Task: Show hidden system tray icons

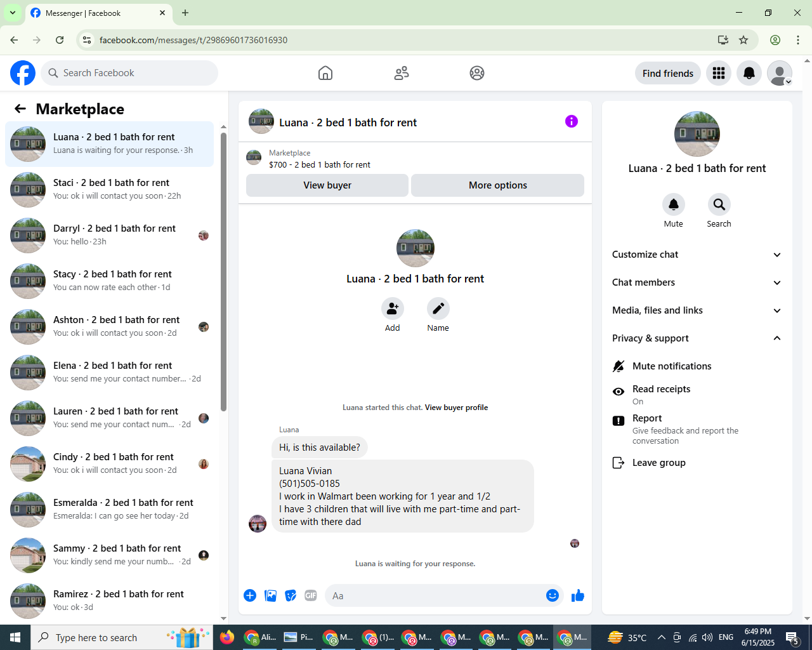Action: point(662,637)
